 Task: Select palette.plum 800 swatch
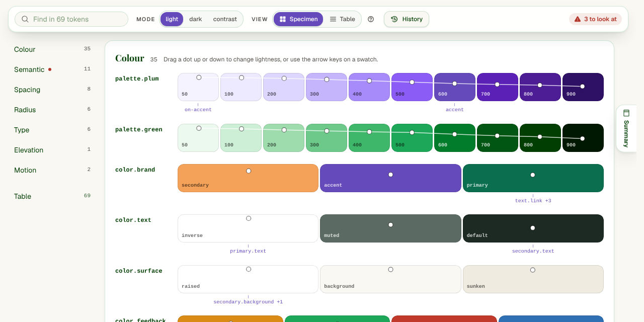(540, 87)
